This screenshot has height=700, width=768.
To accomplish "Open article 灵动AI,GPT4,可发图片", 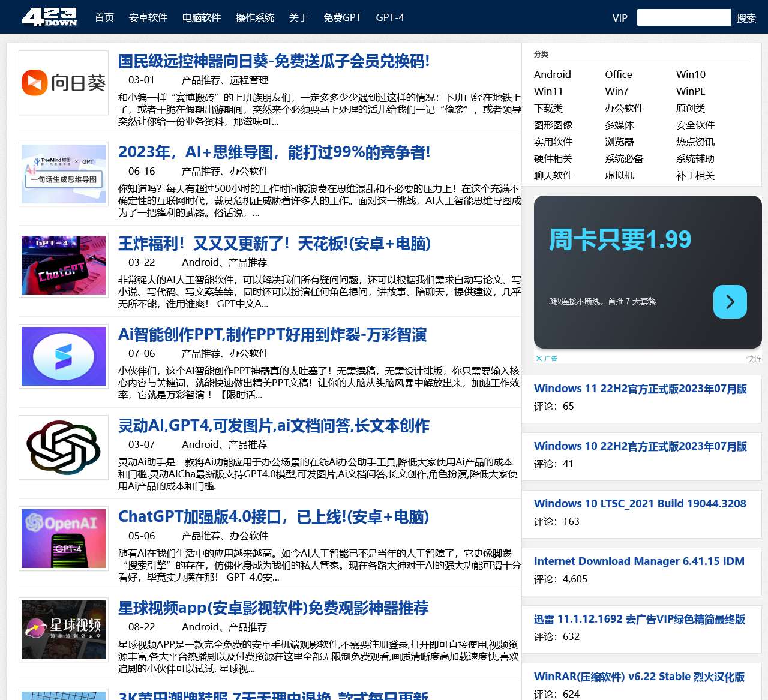I will point(274,426).
